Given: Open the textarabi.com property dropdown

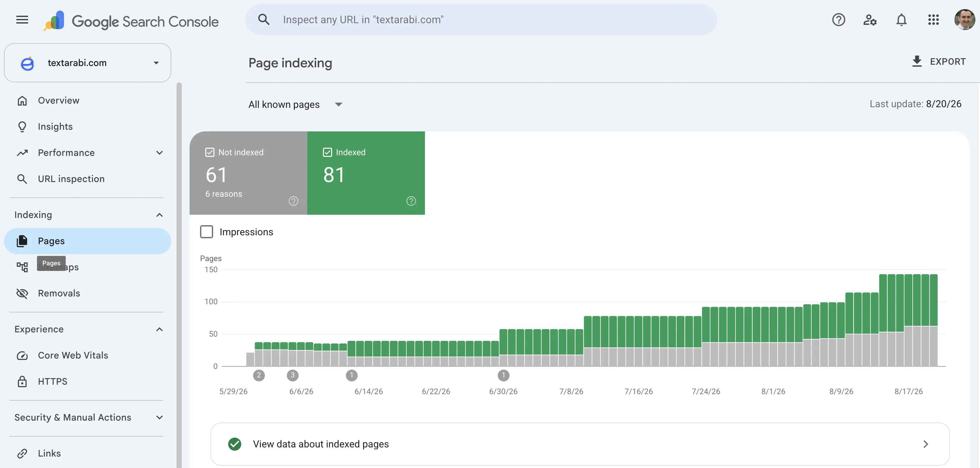Looking at the screenshot, I should point(88,63).
